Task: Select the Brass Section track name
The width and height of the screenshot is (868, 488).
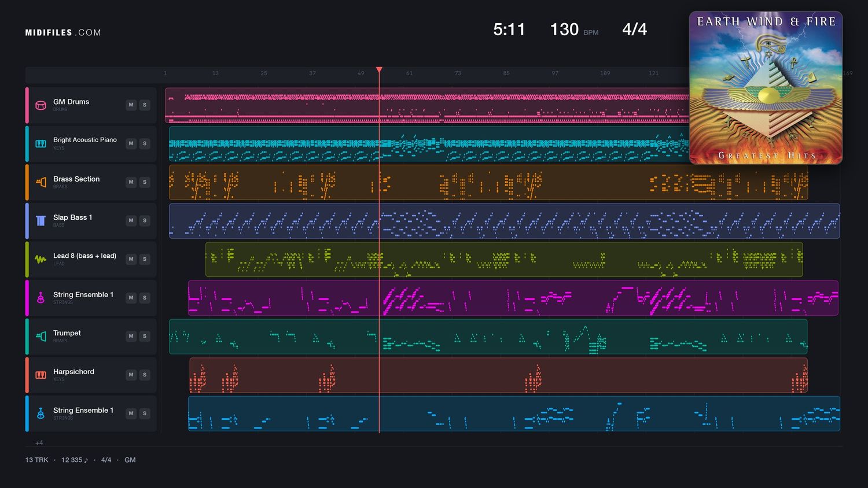Action: (76, 179)
